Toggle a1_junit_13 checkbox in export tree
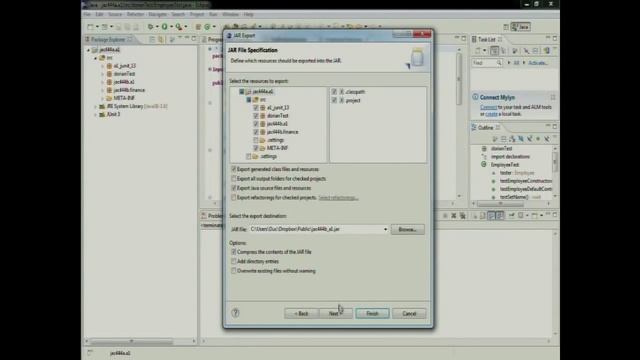640x360 pixels. (x=256, y=108)
